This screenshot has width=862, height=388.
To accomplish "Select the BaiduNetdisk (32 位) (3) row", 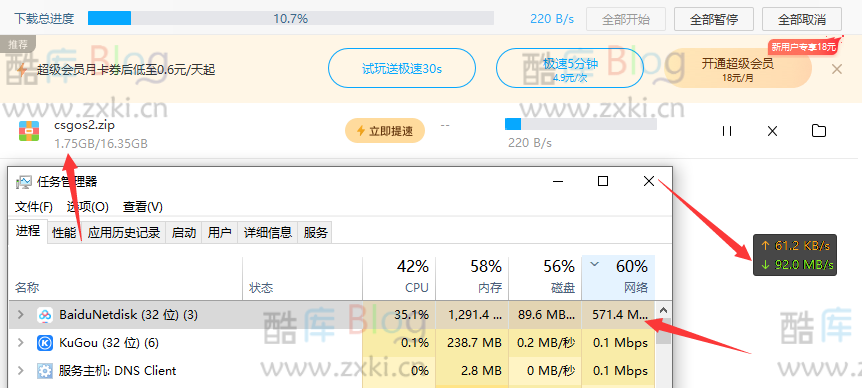I will pyautogui.click(x=332, y=315).
